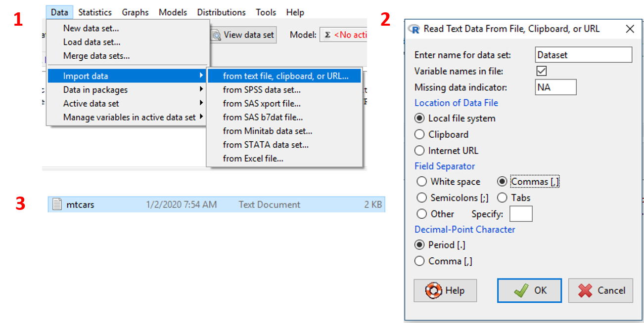Open the Graphs menu
Screen dimensions: 644x323
click(x=136, y=12)
